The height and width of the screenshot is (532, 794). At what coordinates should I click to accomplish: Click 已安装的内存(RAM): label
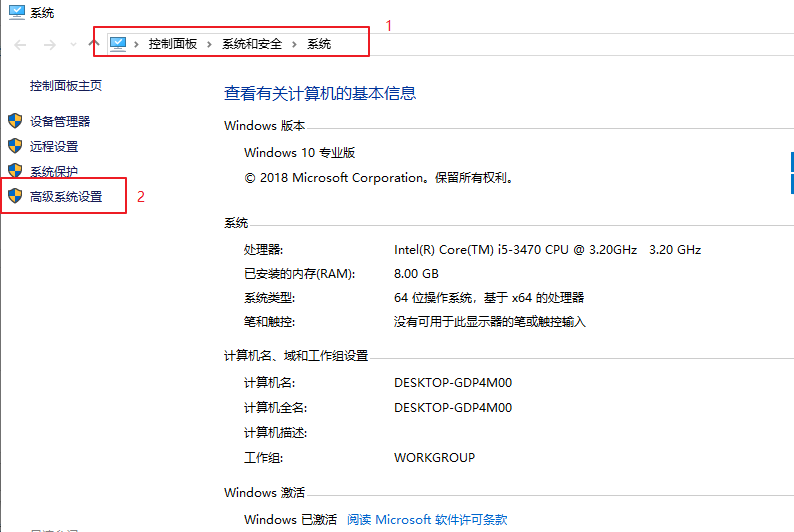pyautogui.click(x=299, y=274)
